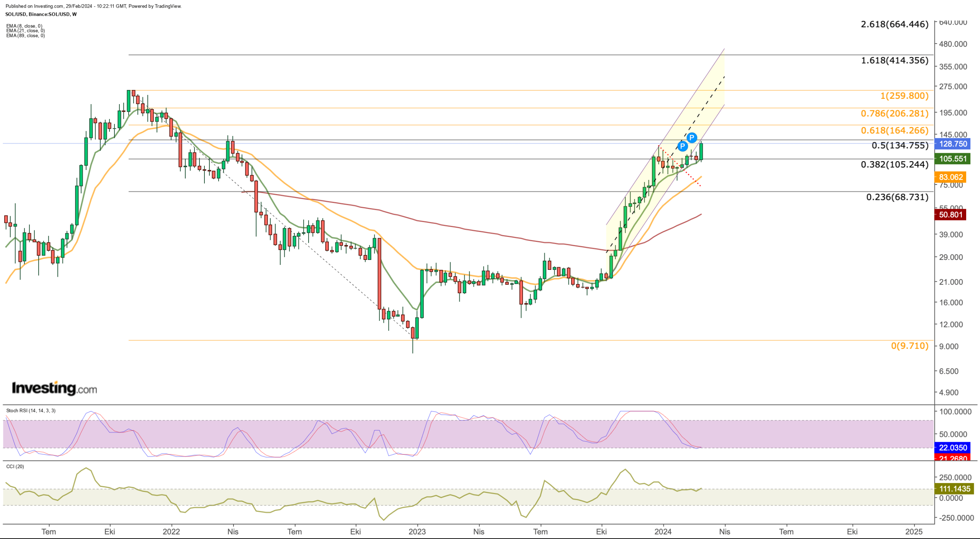The height and width of the screenshot is (539, 980).
Task: Click the 480.000 price axis tick
Action: [953, 44]
